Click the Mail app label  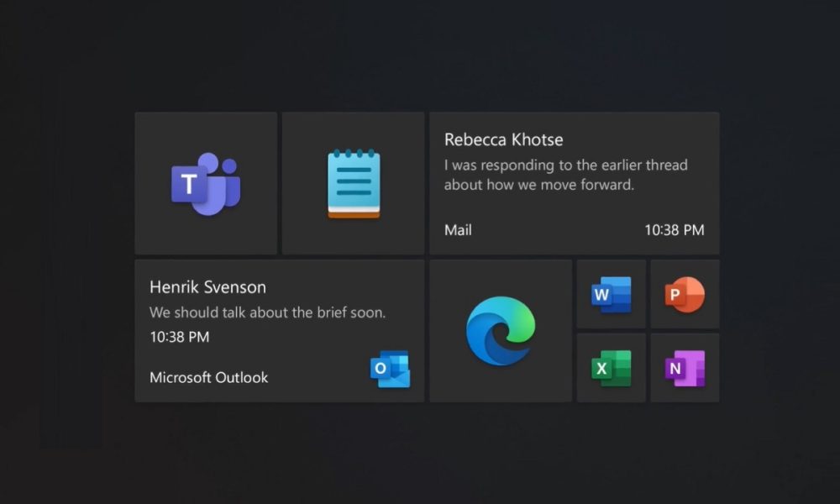click(x=458, y=229)
